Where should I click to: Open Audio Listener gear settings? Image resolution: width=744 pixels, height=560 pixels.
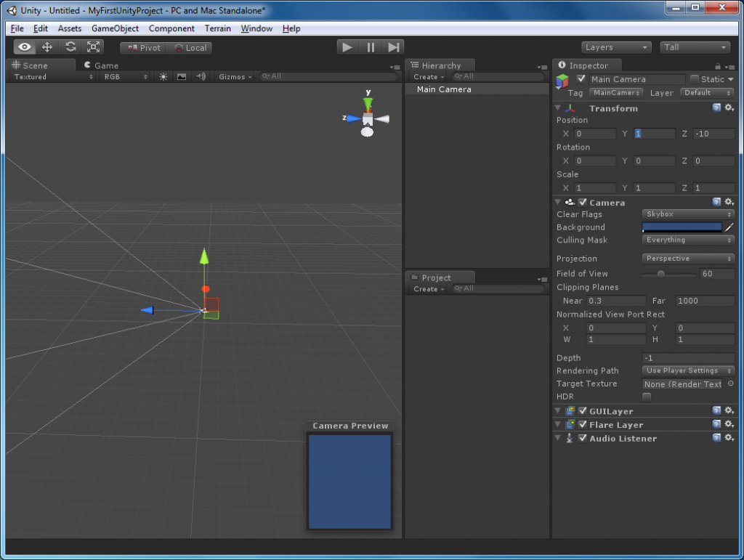(729, 438)
